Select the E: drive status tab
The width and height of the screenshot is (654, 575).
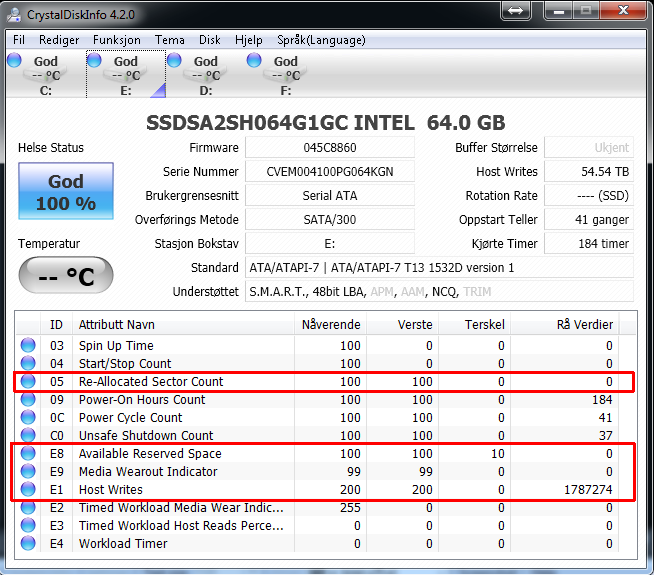(126, 74)
